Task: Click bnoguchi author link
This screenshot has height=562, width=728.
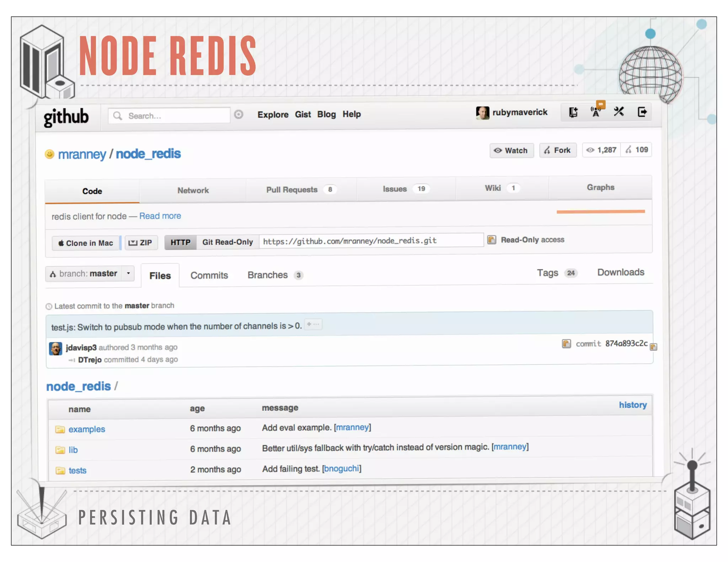Action: tap(342, 469)
